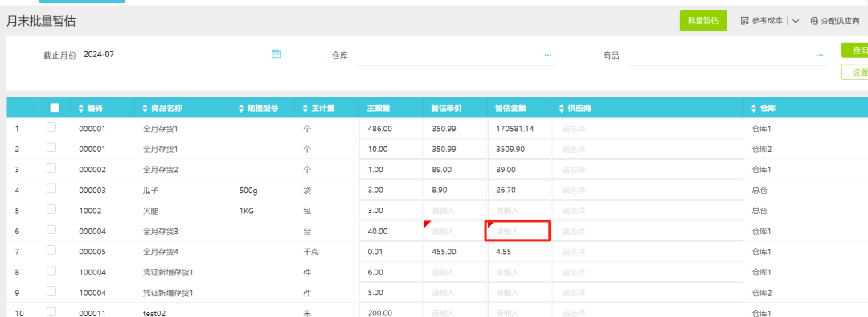Open 供应商 请选择 dropdown in row 8

[x=648, y=272]
